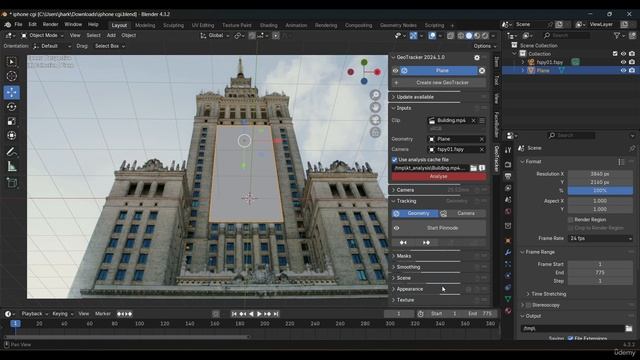
Task: Activate the Move tool
Action: [11, 92]
